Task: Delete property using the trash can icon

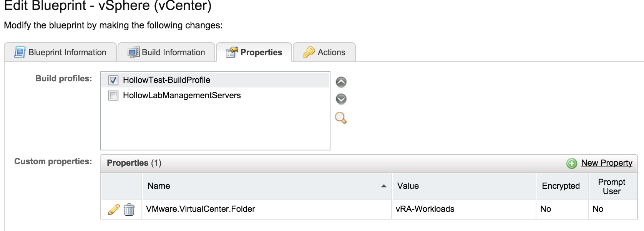Action: coord(129,210)
